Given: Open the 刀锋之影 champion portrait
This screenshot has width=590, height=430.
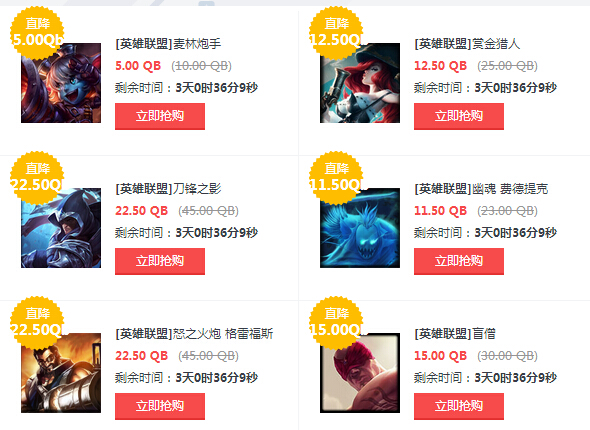Looking at the screenshot, I should (x=61, y=228).
